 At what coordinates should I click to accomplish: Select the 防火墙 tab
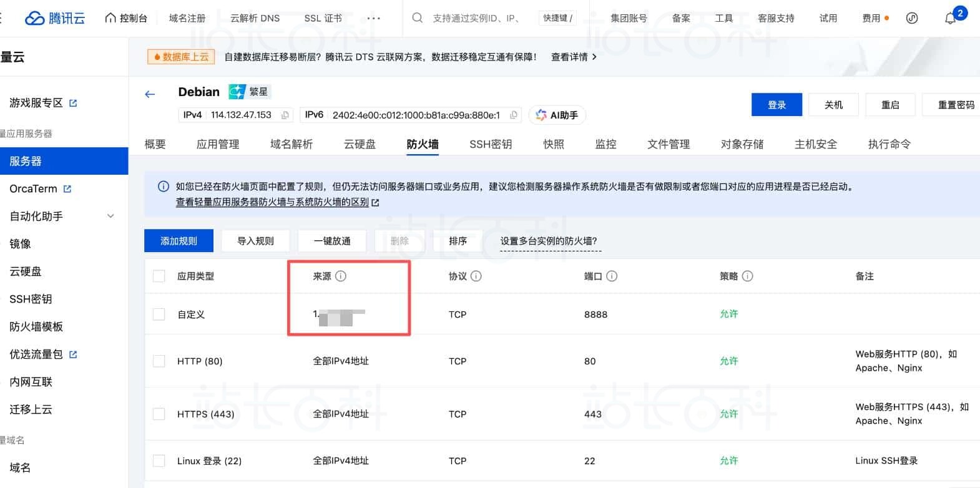[423, 144]
